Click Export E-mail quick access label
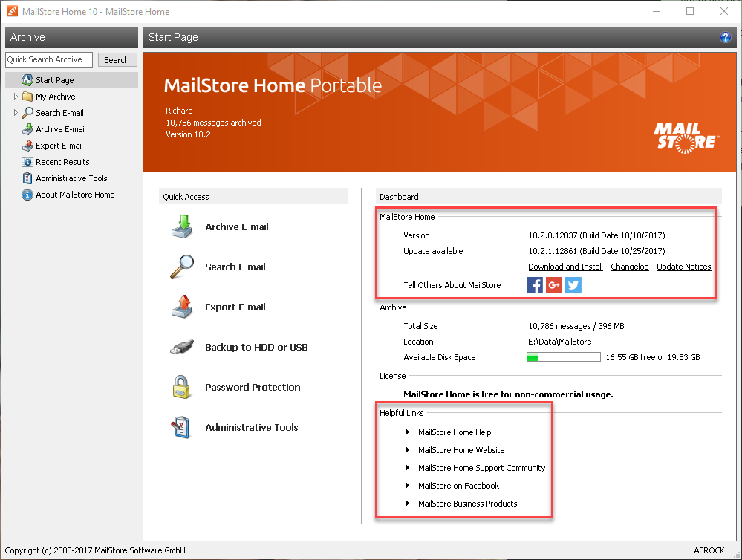 235,307
